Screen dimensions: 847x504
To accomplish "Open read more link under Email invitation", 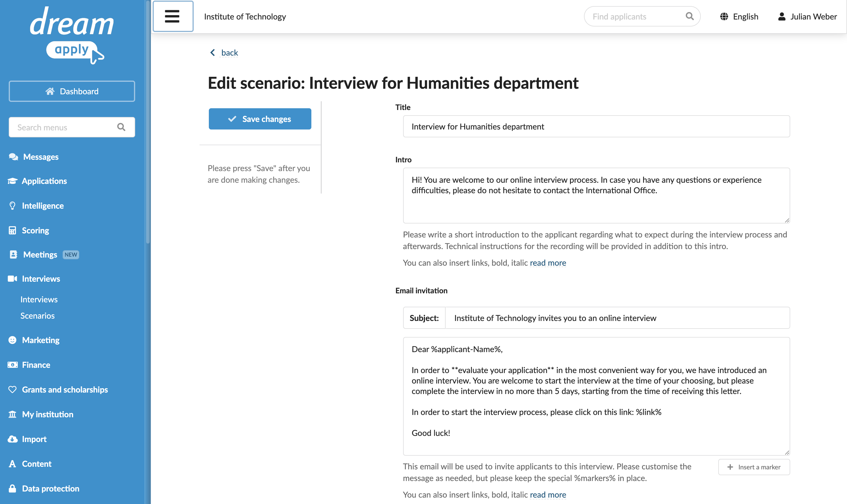I will (x=548, y=494).
